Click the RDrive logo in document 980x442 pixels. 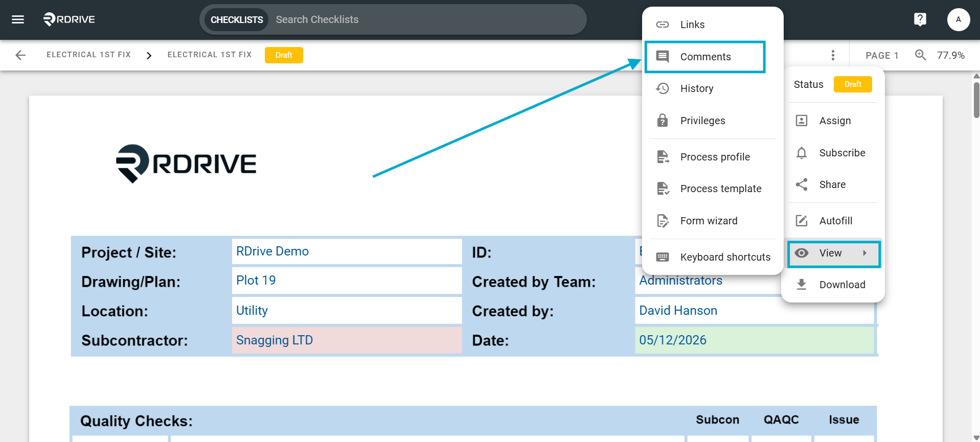(186, 164)
